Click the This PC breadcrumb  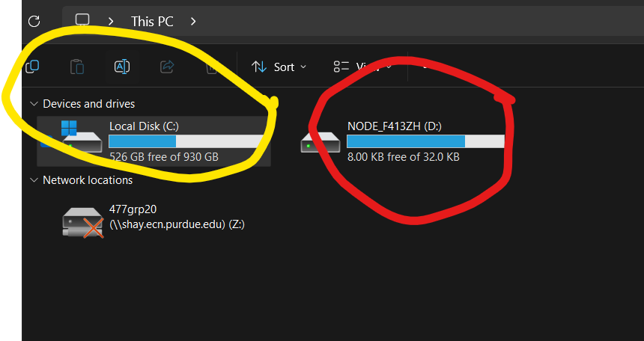tap(152, 21)
